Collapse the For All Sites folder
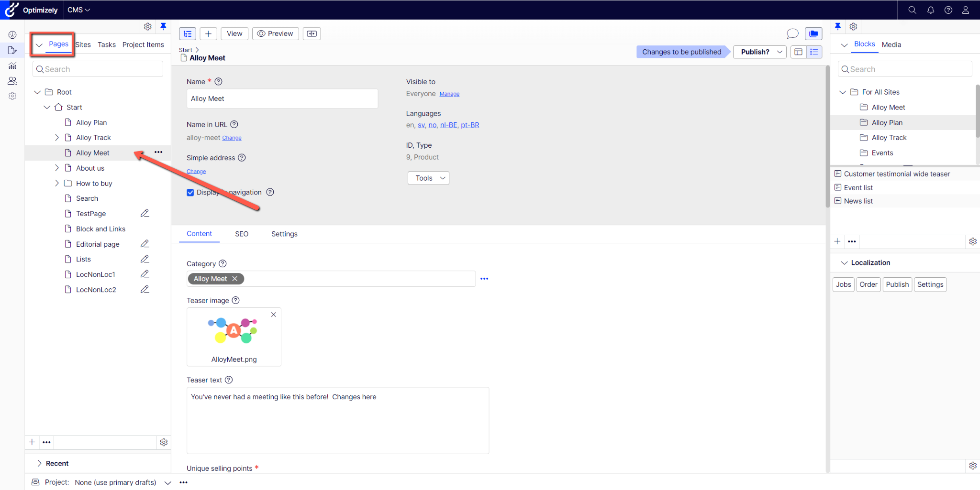The image size is (980, 490). point(843,92)
